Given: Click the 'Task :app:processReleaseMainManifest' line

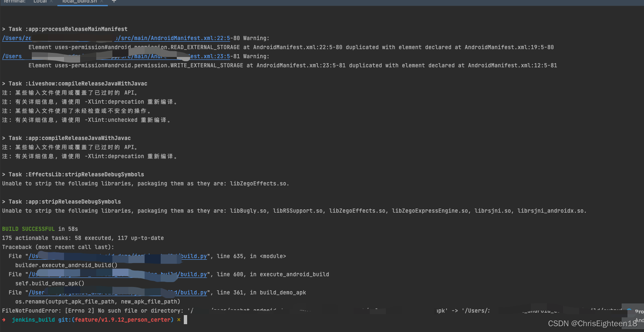Looking at the screenshot, I should (65, 29).
